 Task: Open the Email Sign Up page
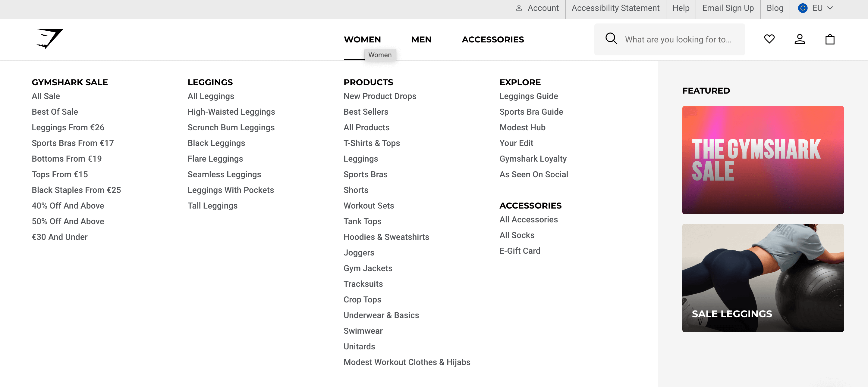coord(728,8)
